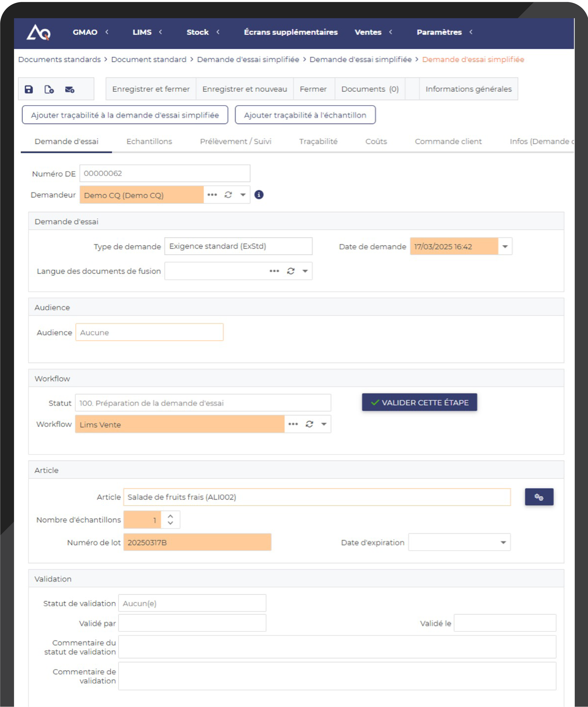Open the LIMS menu
588x707 pixels.
142,32
